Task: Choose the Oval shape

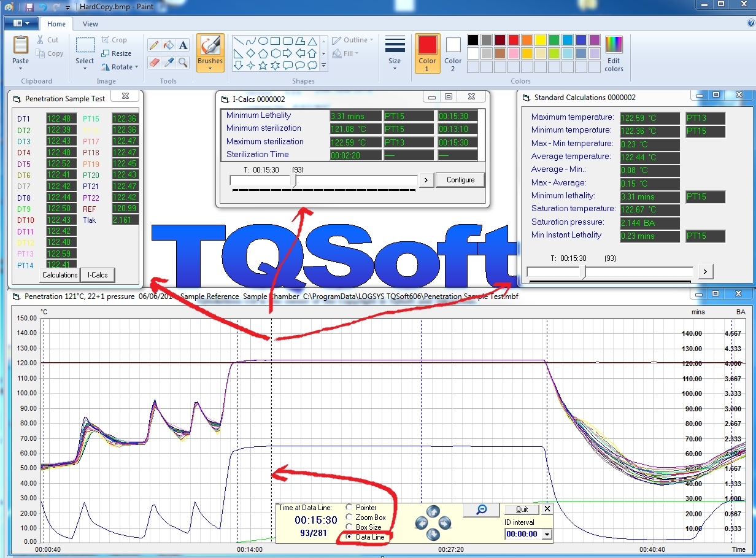Action: pos(263,41)
